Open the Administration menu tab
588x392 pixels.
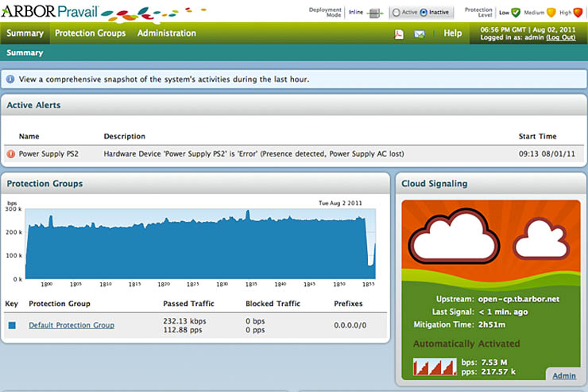pyautogui.click(x=166, y=33)
